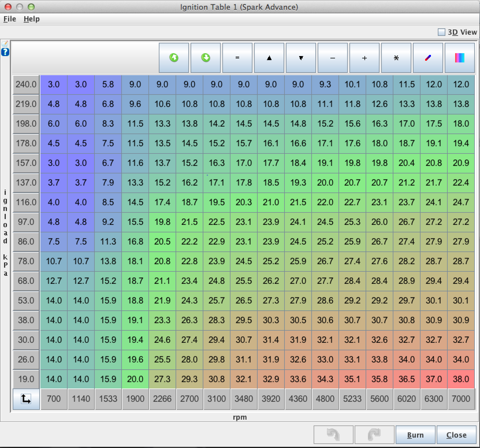Click the black down-triangle decrement button
This screenshot has width=480, height=448.
coord(301,58)
